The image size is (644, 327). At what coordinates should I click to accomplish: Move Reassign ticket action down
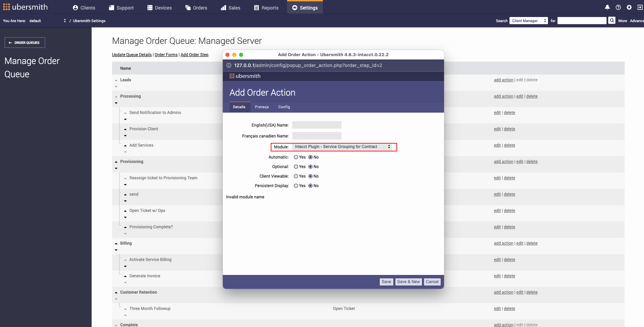(125, 185)
